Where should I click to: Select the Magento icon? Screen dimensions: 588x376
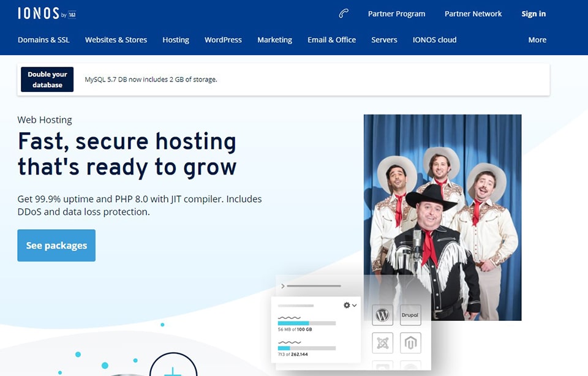(x=410, y=343)
